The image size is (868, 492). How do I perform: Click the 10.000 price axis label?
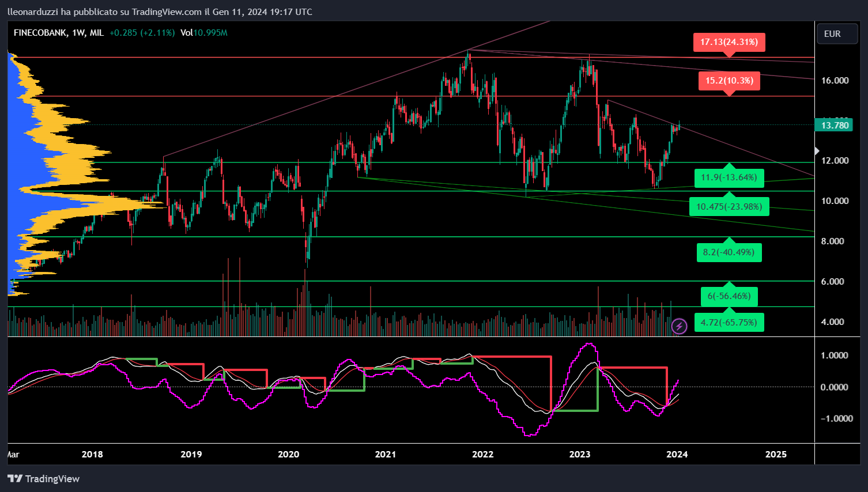[835, 201]
